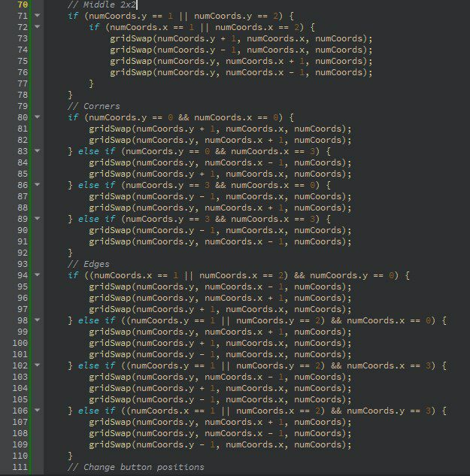Select line number 93 in the gutter
Image resolution: width=470 pixels, height=476 pixels.
(x=23, y=264)
